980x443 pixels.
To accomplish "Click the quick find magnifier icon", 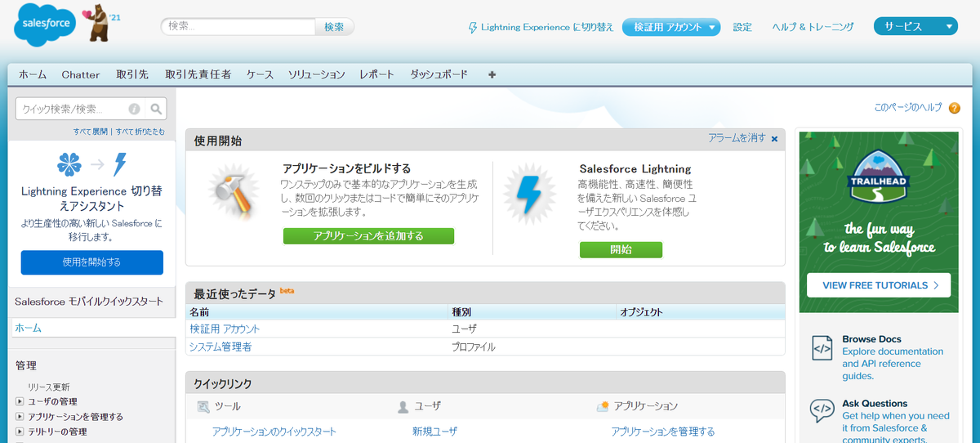I will click(157, 109).
